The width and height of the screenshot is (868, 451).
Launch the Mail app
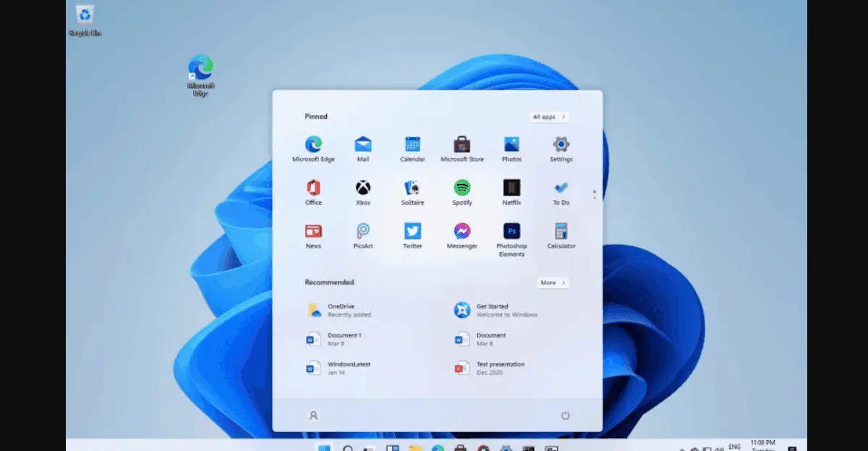coord(363,148)
